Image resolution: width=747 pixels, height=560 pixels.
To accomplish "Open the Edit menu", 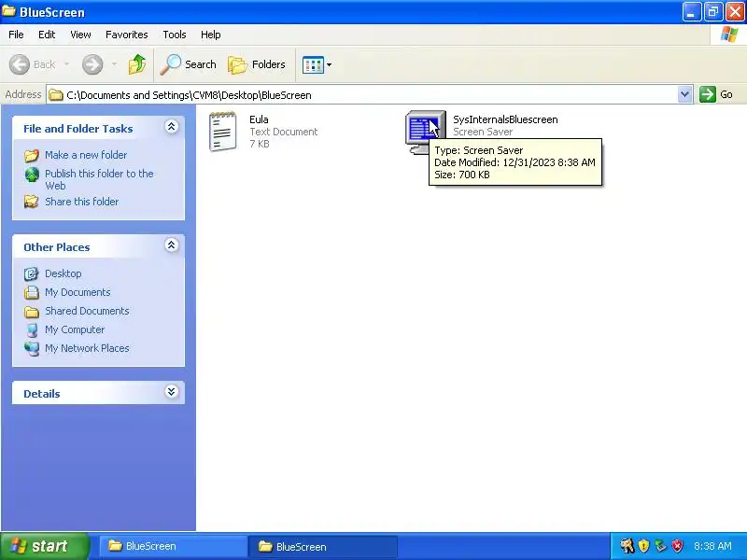I will point(47,35).
